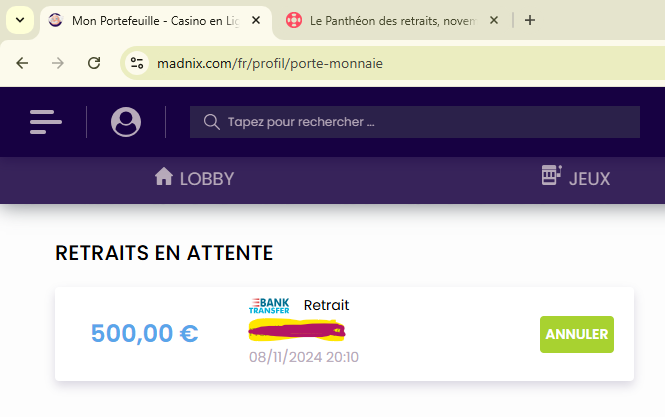The height and width of the screenshot is (417, 665).
Task: Click the madnix.com address bar URL
Action: click(x=270, y=63)
